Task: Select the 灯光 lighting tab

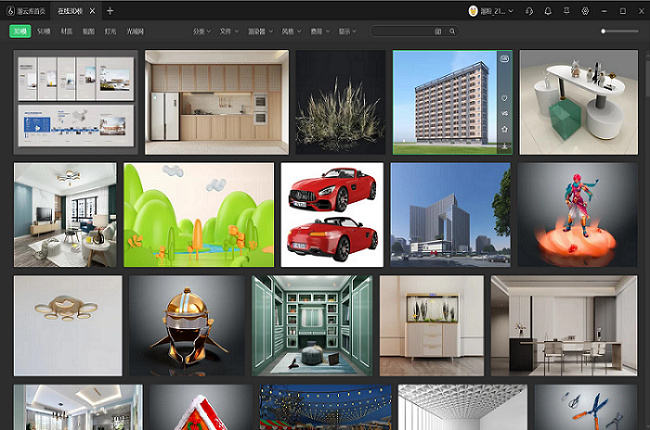Action: coord(110,32)
